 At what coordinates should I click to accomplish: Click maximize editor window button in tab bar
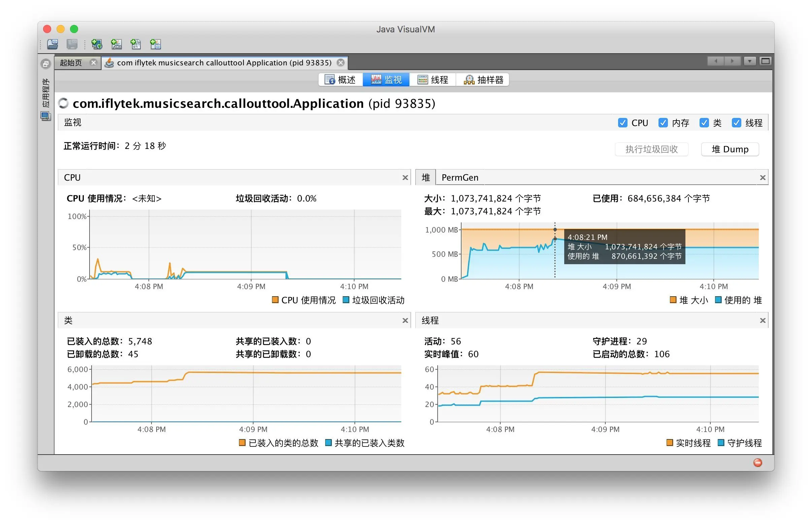click(765, 61)
